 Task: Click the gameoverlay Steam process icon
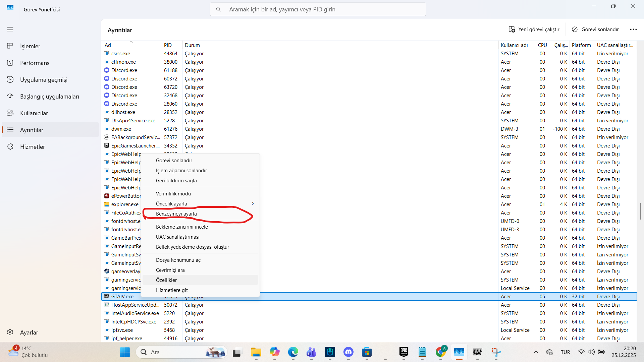coord(107,271)
